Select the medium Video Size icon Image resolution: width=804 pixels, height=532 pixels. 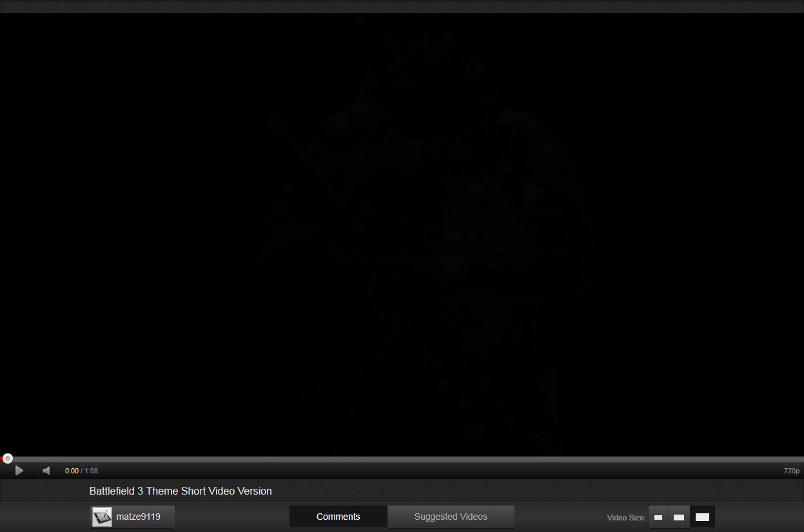point(679,517)
